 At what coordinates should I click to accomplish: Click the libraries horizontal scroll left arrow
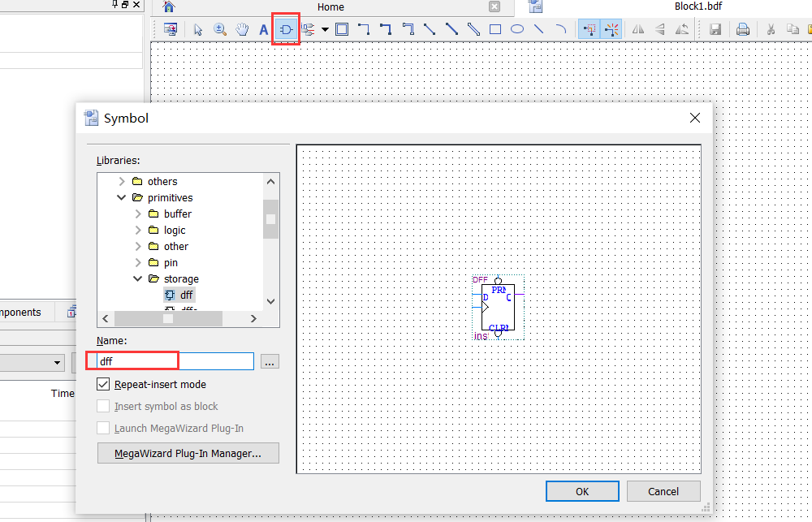pos(106,318)
